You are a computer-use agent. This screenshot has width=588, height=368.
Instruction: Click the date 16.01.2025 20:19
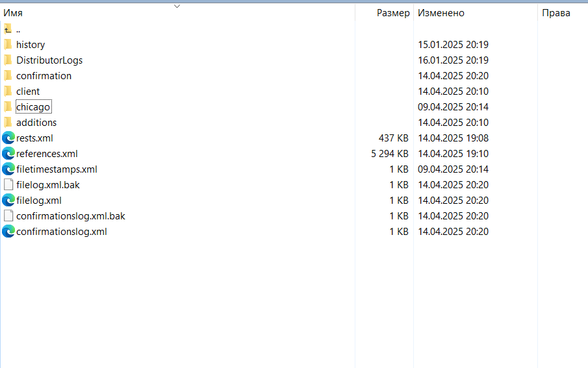453,60
